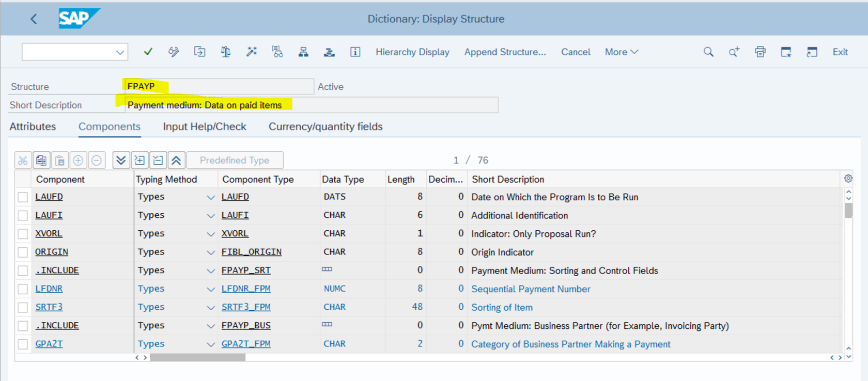
Task: Switch to the Input Help/Check tab
Action: tap(205, 126)
